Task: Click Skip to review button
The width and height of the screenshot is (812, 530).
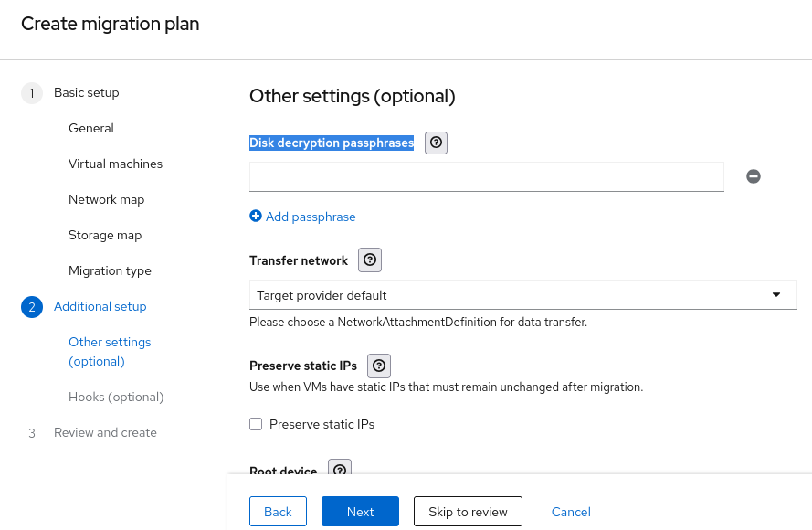Action: click(x=468, y=512)
